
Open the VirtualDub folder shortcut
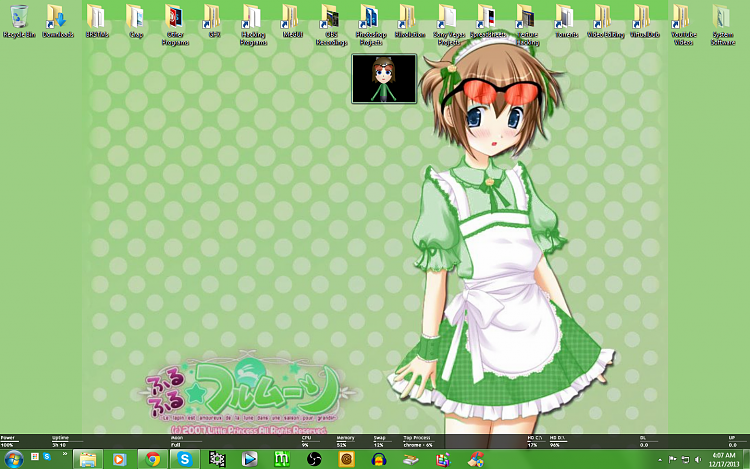644,21
